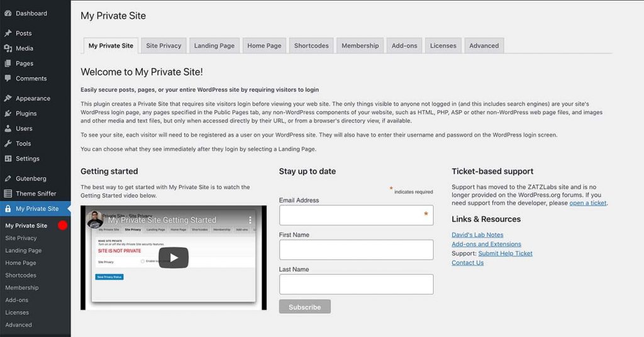This screenshot has height=337, width=644.
Task: Open the Add-ons tab
Action: tap(404, 45)
